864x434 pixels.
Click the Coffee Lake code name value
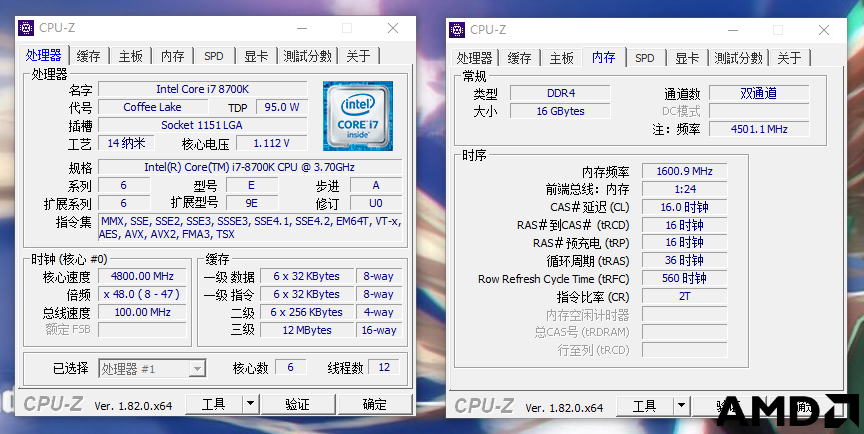coord(153,107)
